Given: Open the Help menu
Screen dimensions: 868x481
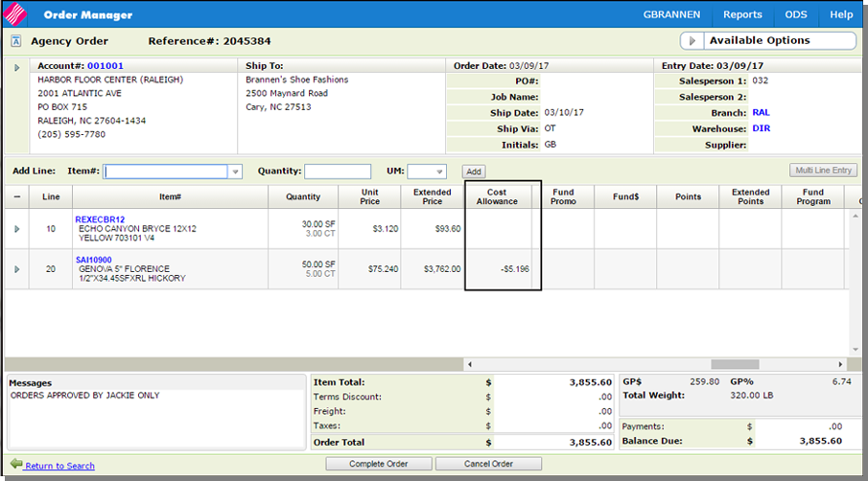Looking at the screenshot, I should coord(841,15).
